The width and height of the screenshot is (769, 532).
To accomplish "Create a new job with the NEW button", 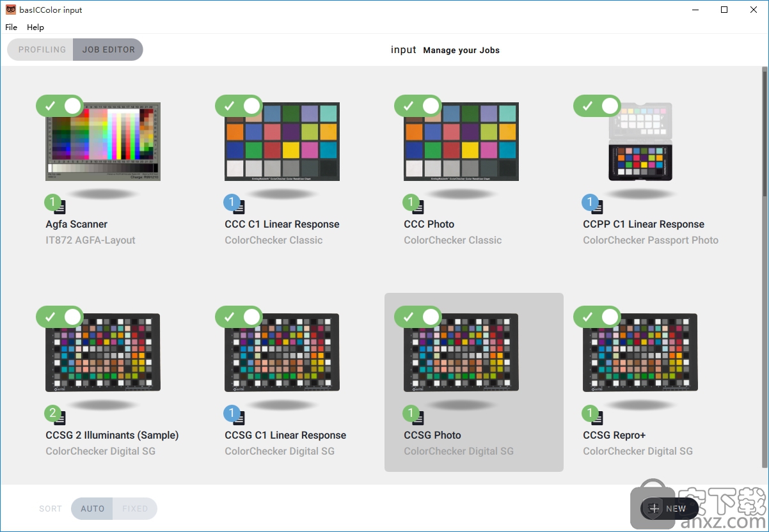I will tap(669, 509).
